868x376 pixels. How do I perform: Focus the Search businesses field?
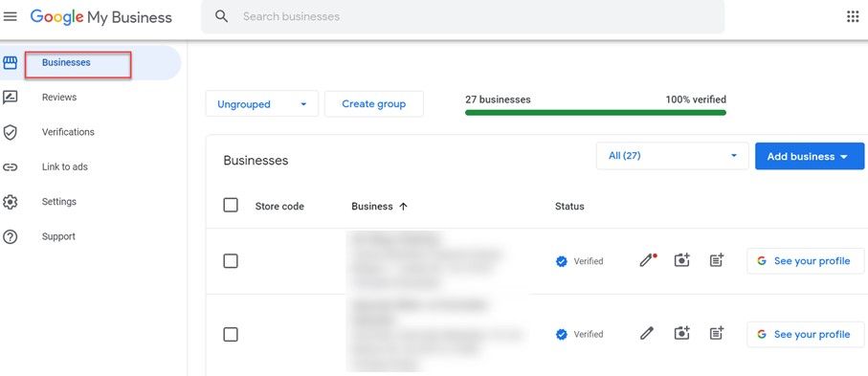[462, 16]
